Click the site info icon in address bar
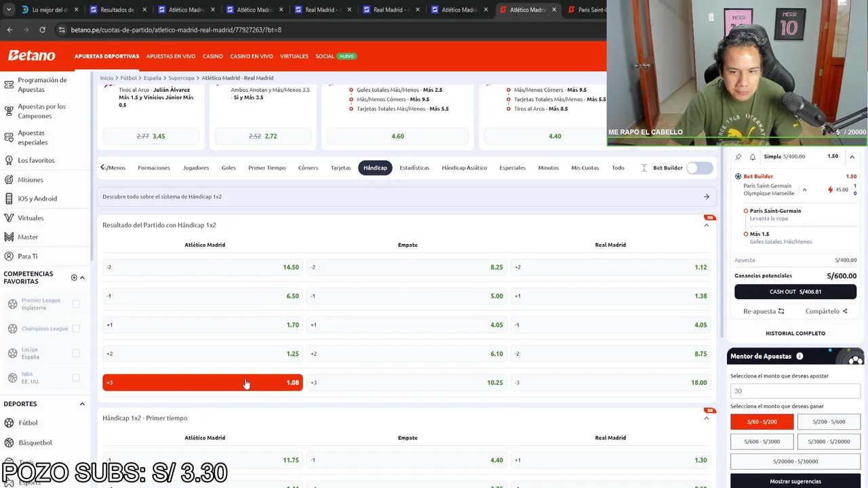Image resolution: width=868 pixels, height=488 pixels. click(x=62, y=30)
